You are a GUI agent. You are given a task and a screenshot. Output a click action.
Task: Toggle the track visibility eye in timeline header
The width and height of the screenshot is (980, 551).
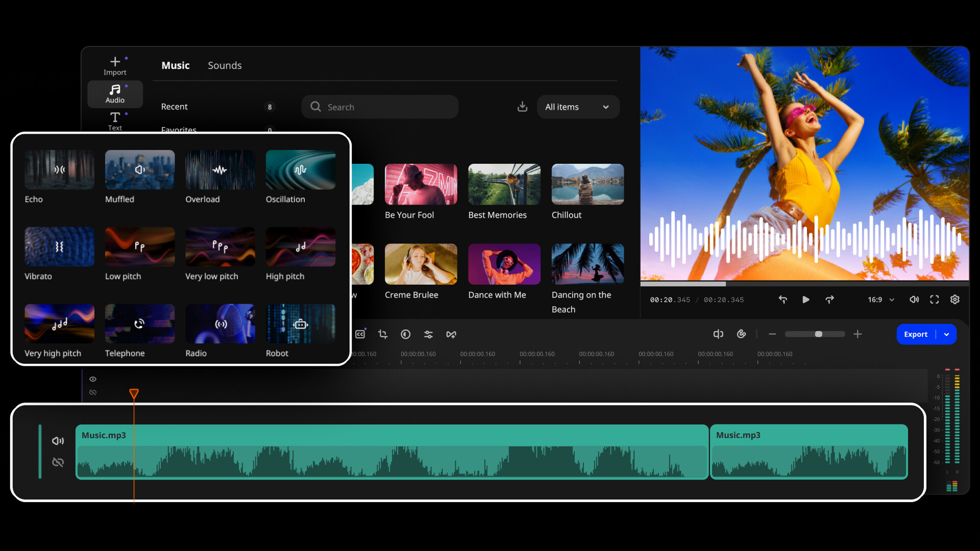coord(93,379)
